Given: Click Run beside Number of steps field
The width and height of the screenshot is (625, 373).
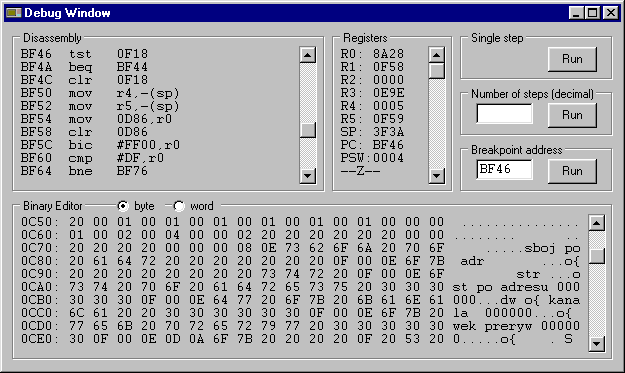Looking at the screenshot, I should coord(572,115).
